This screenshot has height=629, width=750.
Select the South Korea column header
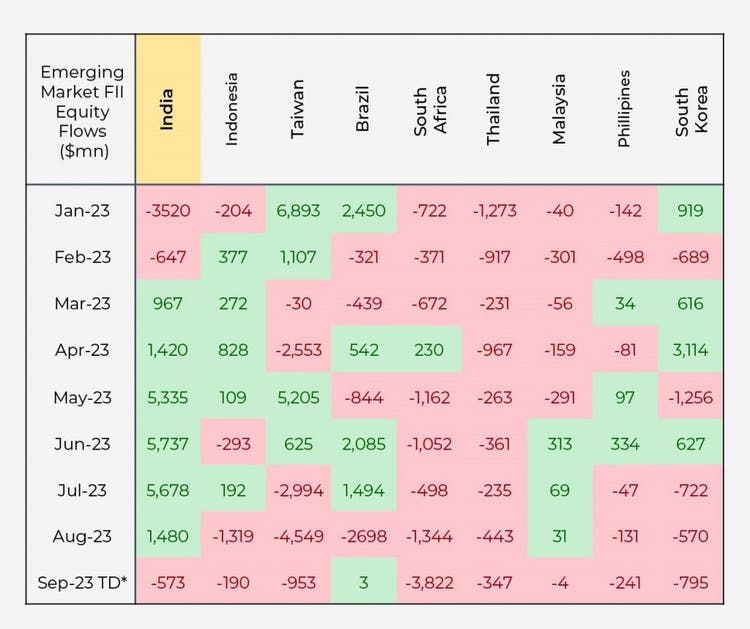click(690, 109)
